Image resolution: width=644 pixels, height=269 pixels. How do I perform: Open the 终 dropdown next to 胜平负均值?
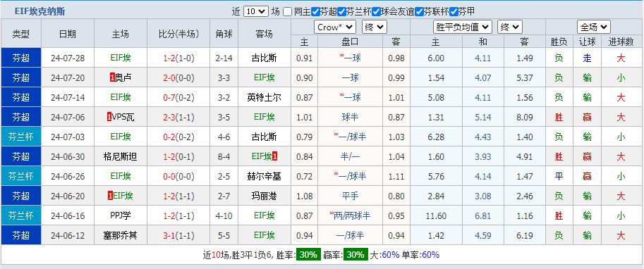(x=510, y=27)
